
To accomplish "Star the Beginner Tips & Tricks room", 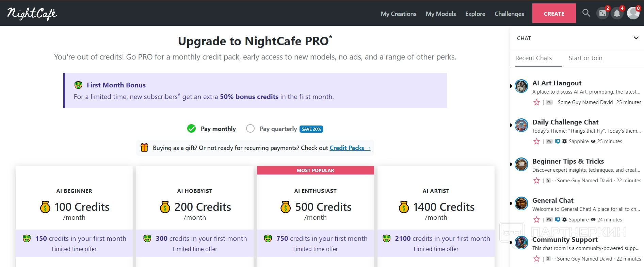I will (x=536, y=181).
